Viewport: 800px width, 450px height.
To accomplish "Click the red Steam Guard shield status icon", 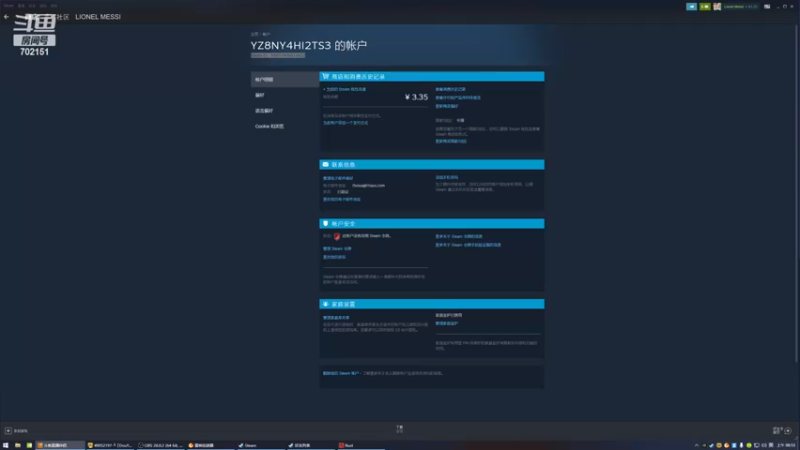I will [x=337, y=236].
